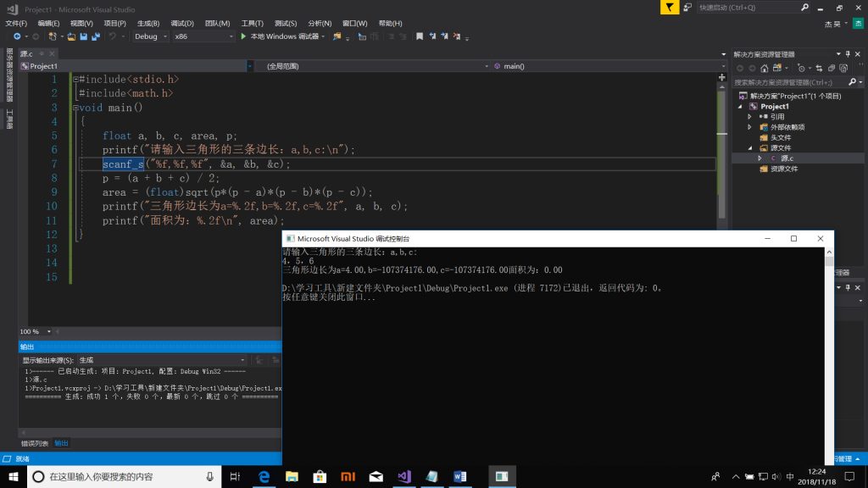Click the previous bookmark icon
The width and height of the screenshot is (868, 488).
(432, 36)
